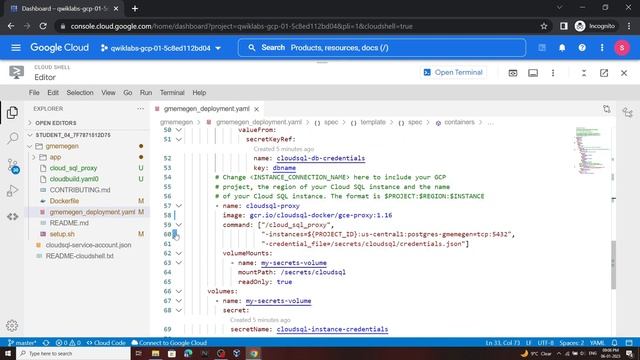Collapse the STUDENT_04 workspace root folder

pyautogui.click(x=30, y=135)
